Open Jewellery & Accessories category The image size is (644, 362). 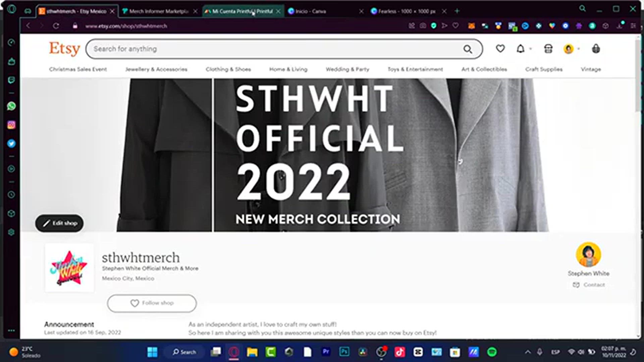156,69
